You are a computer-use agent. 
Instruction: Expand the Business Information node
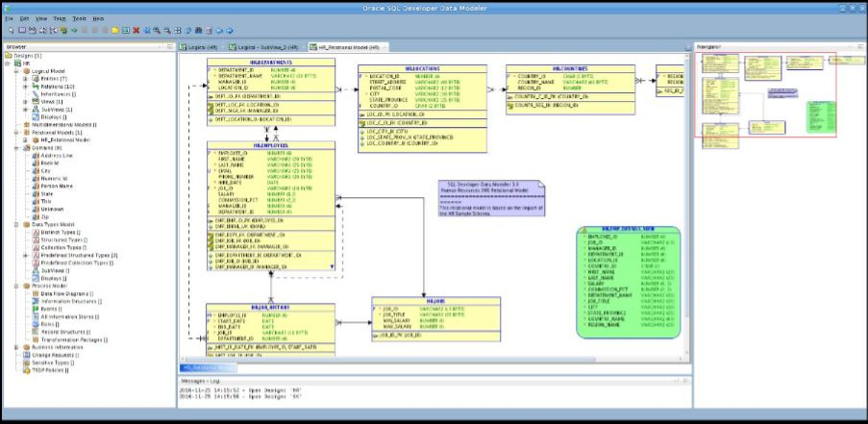(16, 347)
